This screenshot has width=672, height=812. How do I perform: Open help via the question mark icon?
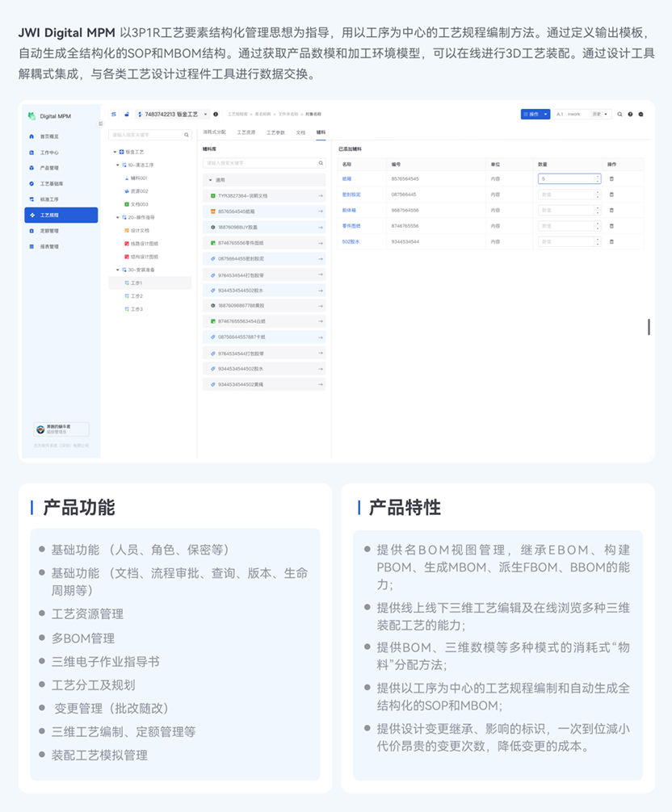630,114
